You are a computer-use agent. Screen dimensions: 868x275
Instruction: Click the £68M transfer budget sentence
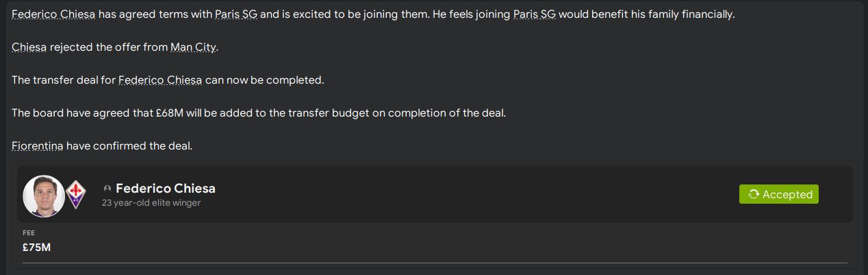(x=259, y=113)
